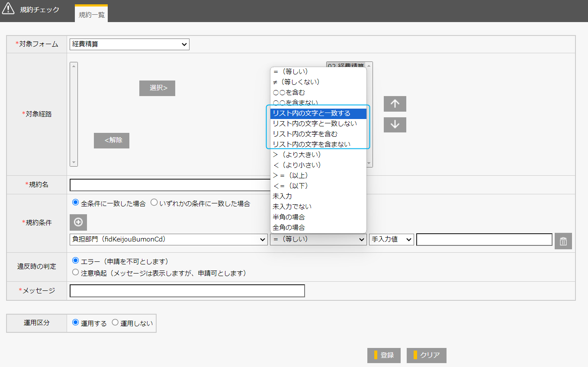Focus the condition value input field

[x=484, y=239]
